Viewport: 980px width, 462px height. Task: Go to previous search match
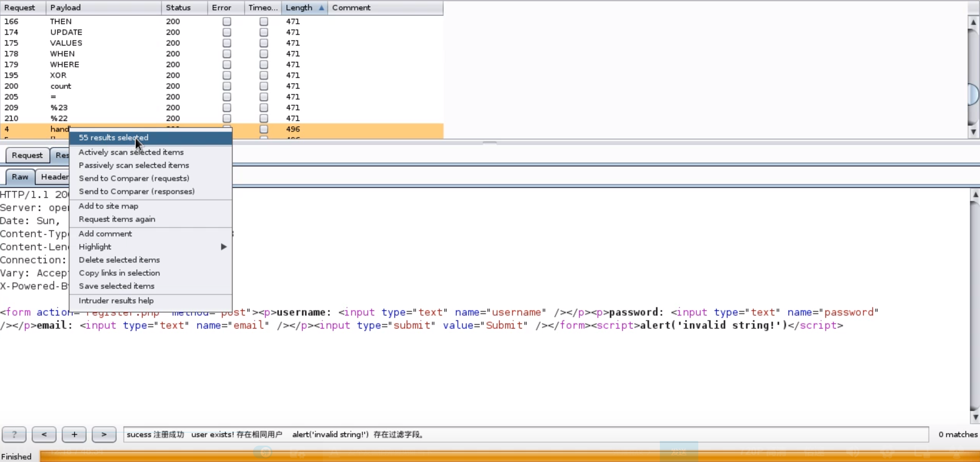coord(44,434)
